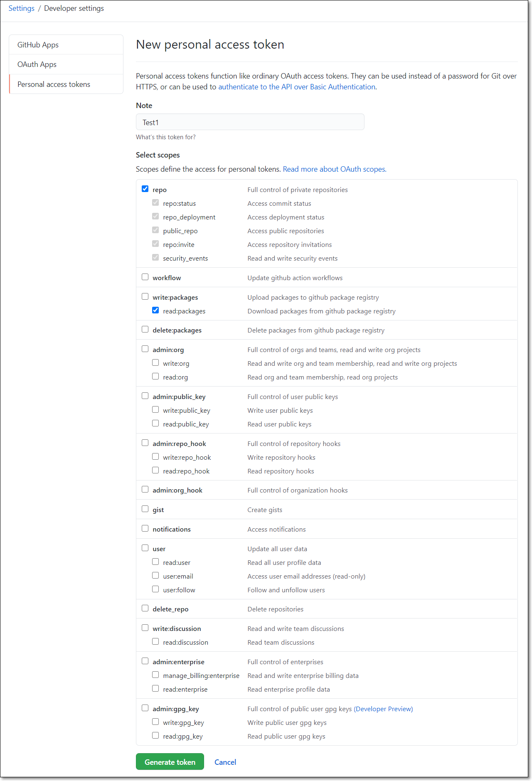Enable the read:org scope
Screen dimensions: 532x781
pos(155,376)
